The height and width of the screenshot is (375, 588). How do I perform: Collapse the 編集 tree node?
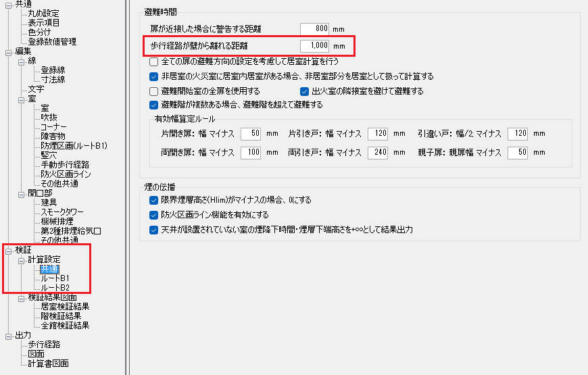[x=9, y=53]
